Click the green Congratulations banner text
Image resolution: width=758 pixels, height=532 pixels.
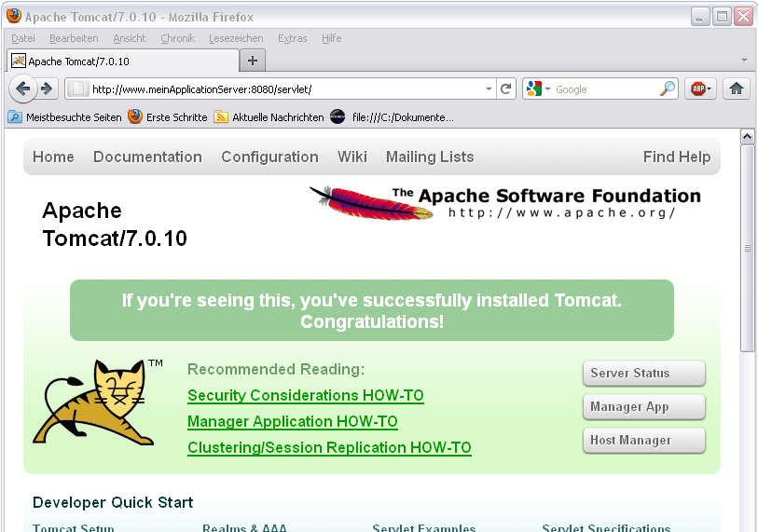pos(372,310)
